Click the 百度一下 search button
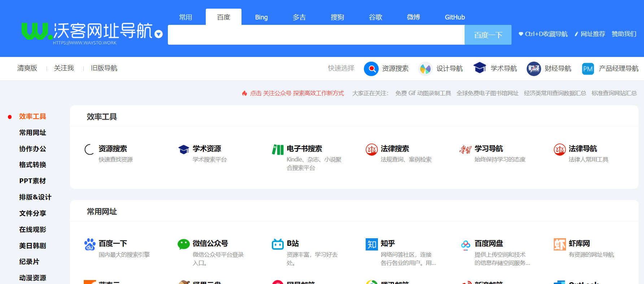This screenshot has height=284, width=644. click(x=488, y=35)
